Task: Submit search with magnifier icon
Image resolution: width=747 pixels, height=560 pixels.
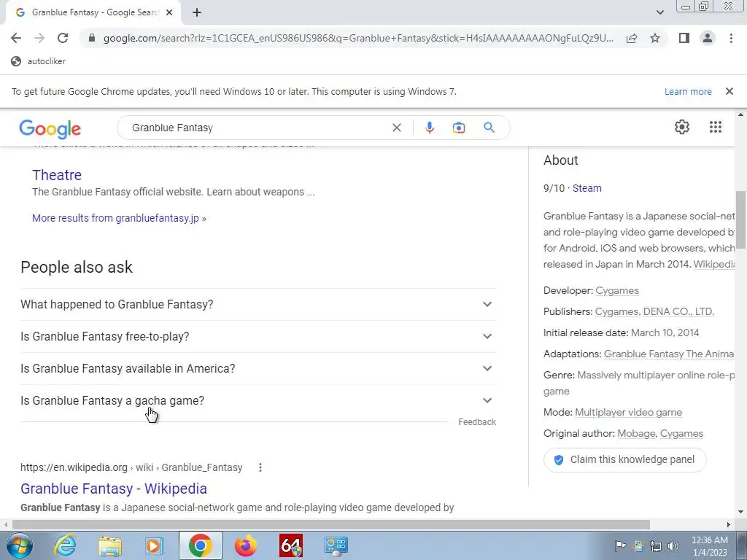Action: coord(489,128)
